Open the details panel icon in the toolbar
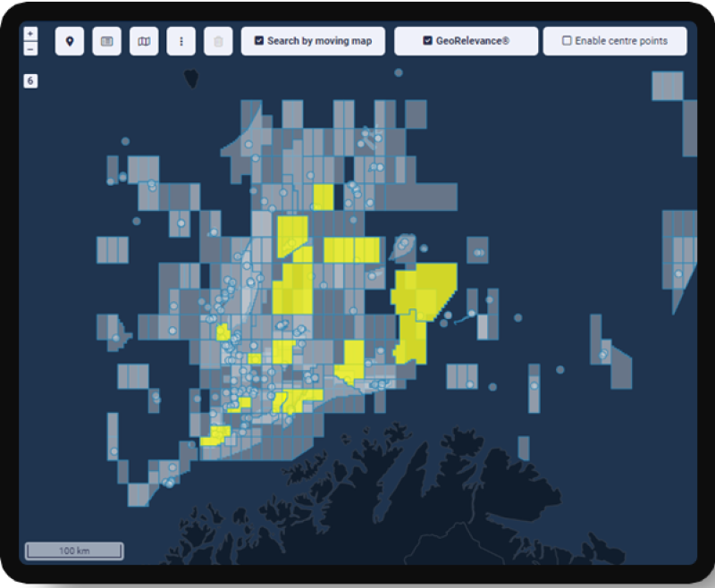 (106, 40)
